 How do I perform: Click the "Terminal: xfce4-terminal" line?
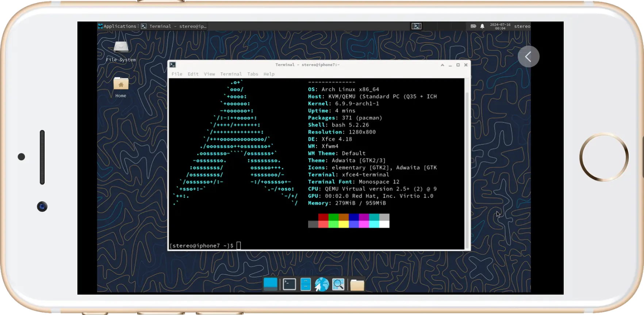349,175
